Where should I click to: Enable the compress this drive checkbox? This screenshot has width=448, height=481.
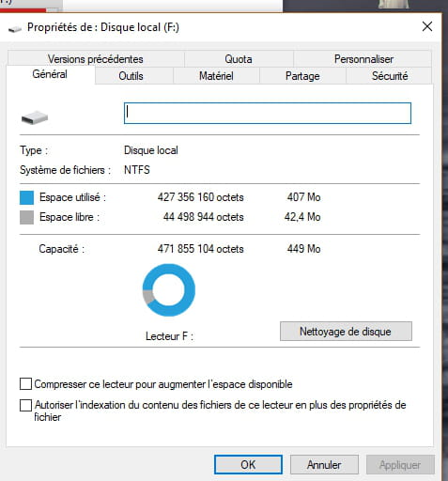click(x=25, y=383)
